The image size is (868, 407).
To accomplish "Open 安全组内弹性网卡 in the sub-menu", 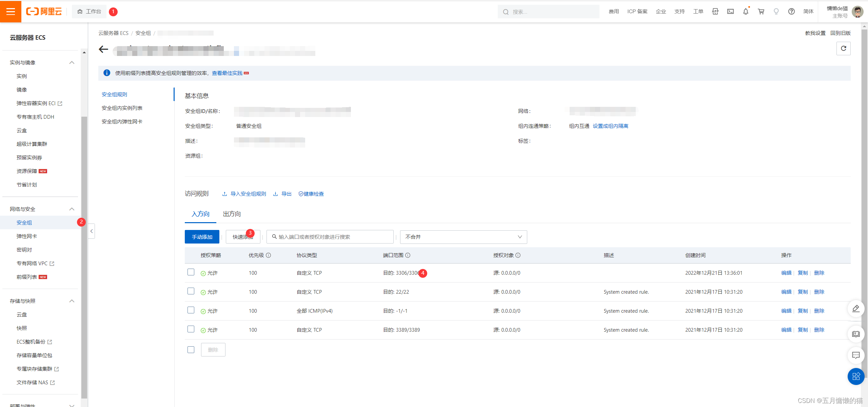I will 122,122.
